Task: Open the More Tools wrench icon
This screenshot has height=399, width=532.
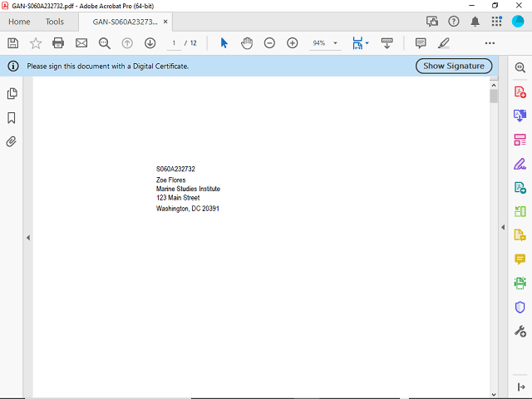Action: 520,331
